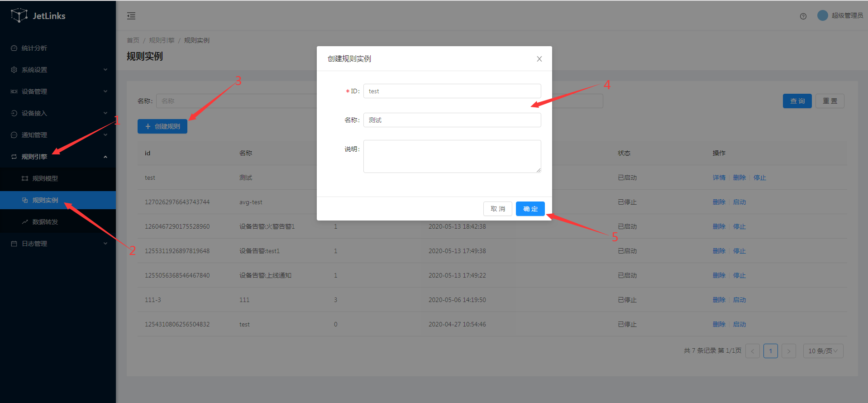Click the 取消 button in dialog
This screenshot has height=403, width=868.
(497, 209)
